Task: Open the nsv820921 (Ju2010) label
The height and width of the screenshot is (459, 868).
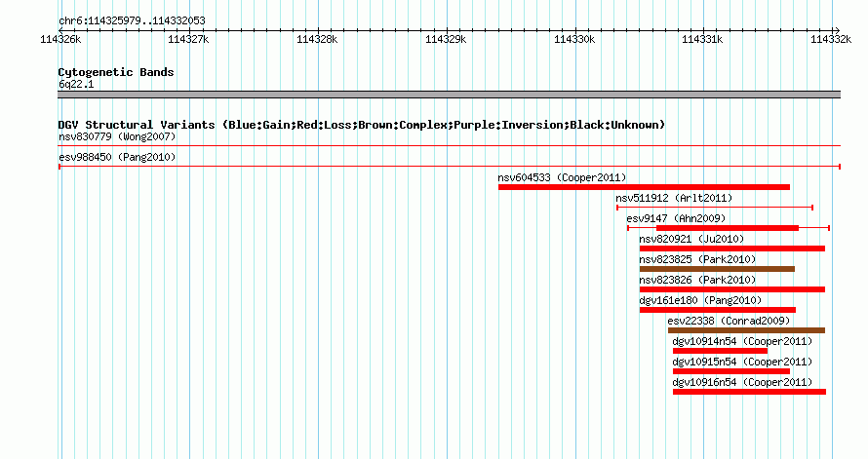Action: point(691,239)
